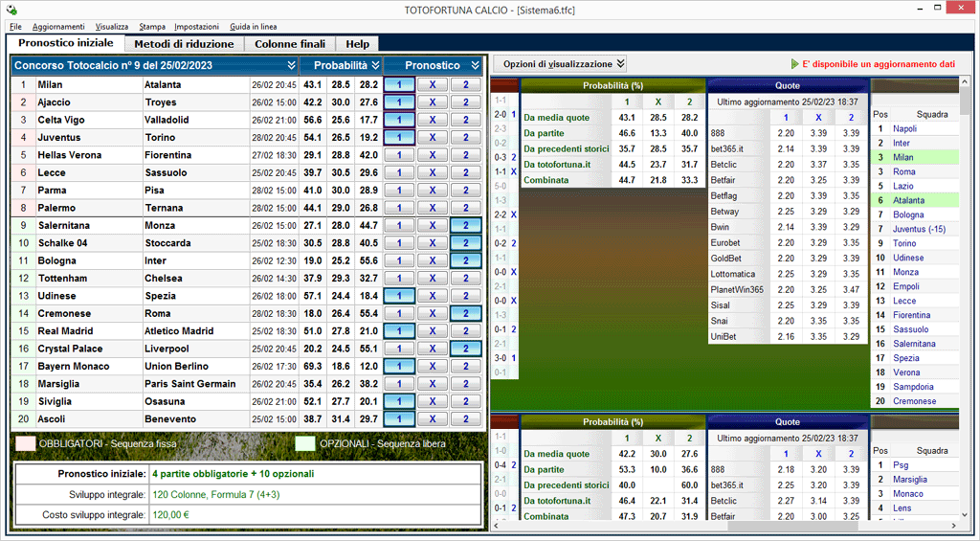The image size is (980, 541).
Task: Open the Aggiornamenti menu
Action: pos(58,27)
